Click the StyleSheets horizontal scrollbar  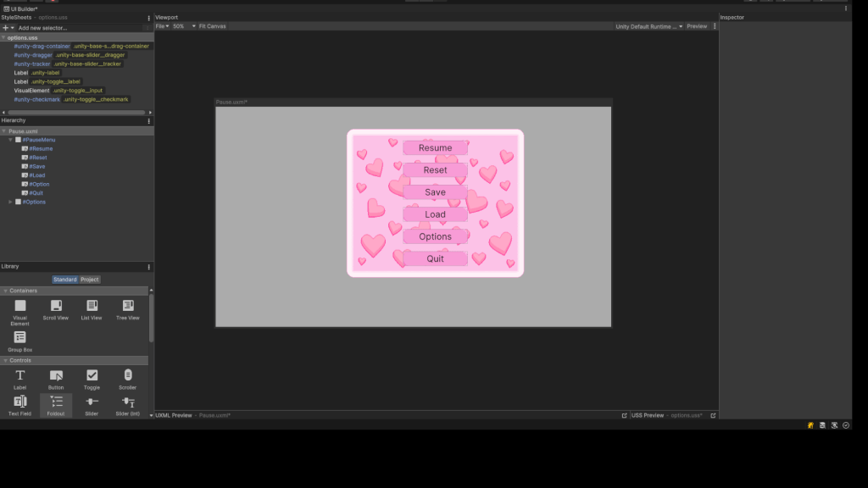(76, 112)
